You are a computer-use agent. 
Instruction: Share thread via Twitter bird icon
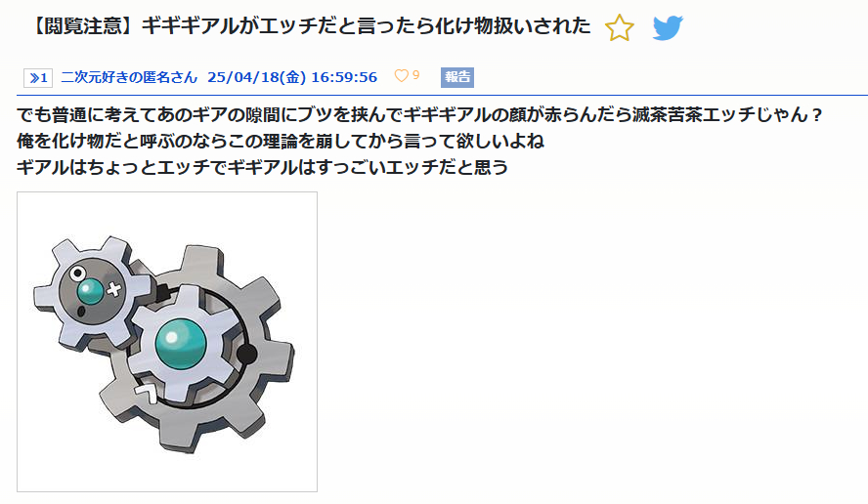(x=668, y=27)
